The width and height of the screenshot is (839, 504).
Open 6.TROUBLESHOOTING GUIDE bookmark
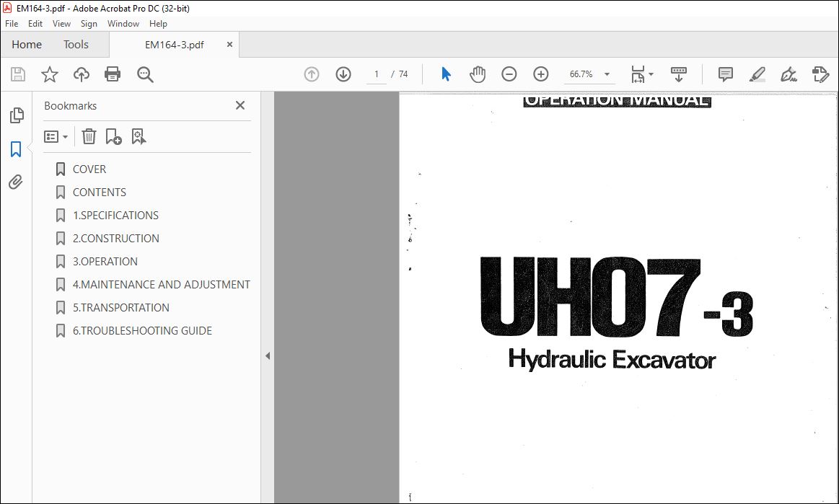(142, 330)
